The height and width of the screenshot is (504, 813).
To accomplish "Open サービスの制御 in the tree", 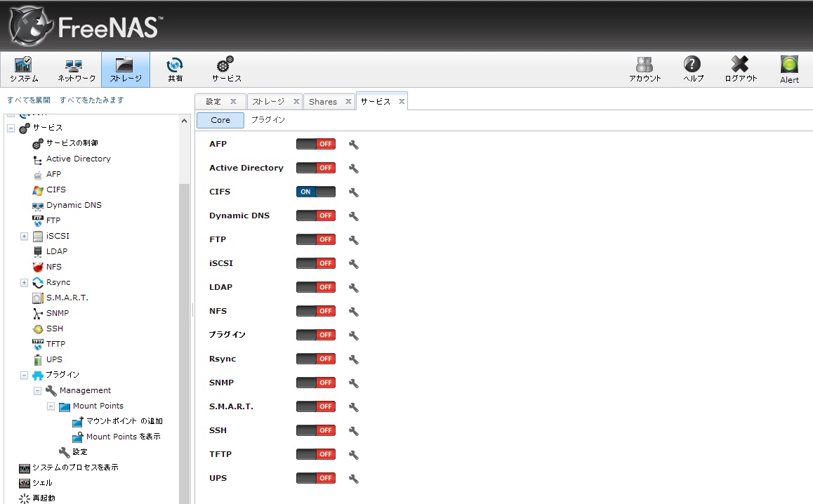I will (x=72, y=143).
